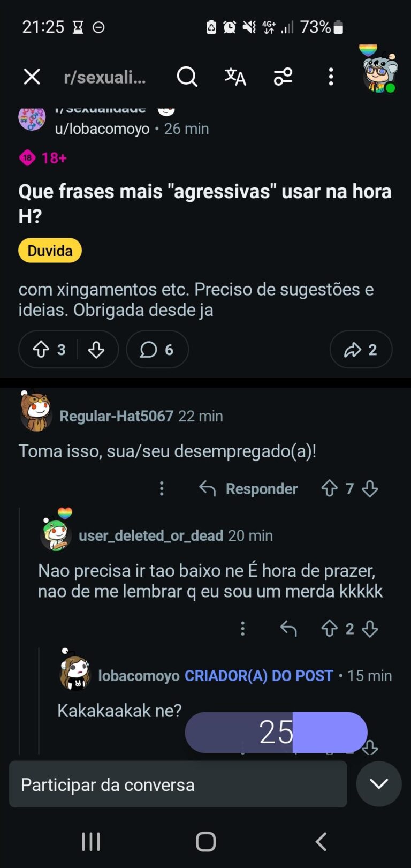Tap the translate icon
Viewport: 411px width, 868px height.
point(235,77)
